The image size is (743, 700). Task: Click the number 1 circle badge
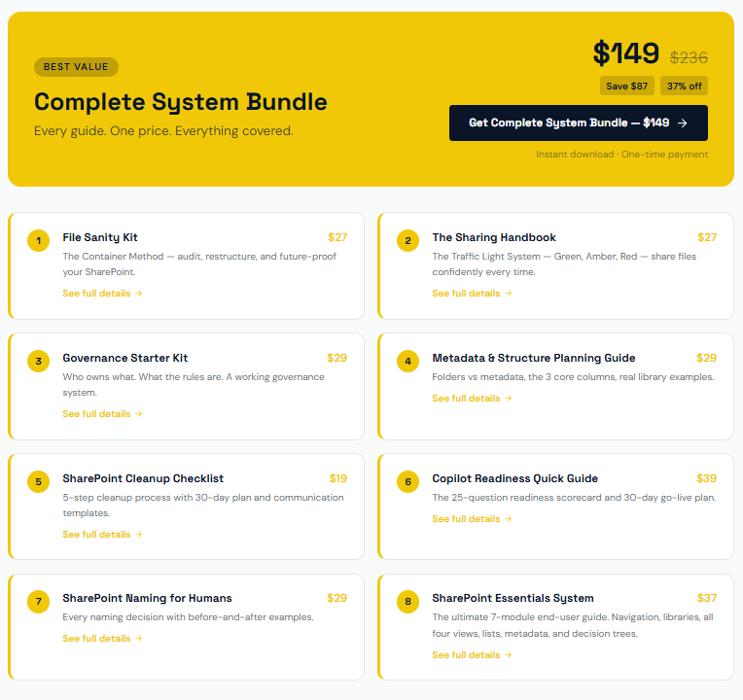click(x=38, y=241)
